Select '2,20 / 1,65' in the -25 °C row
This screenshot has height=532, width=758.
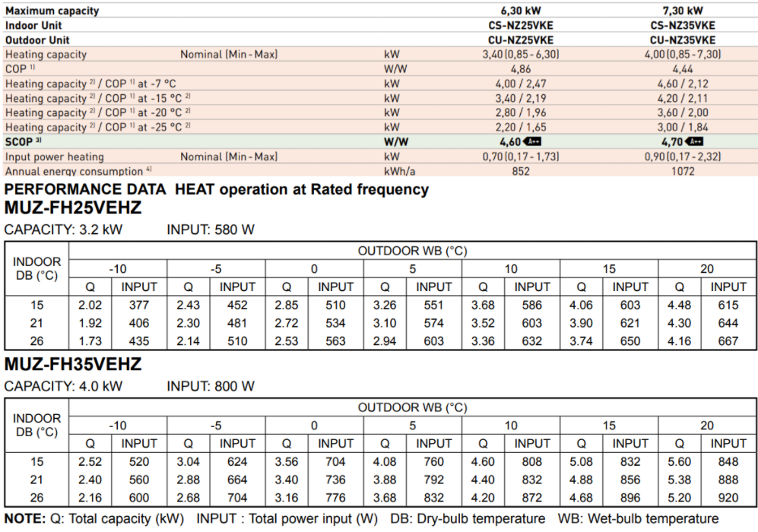pos(521,127)
